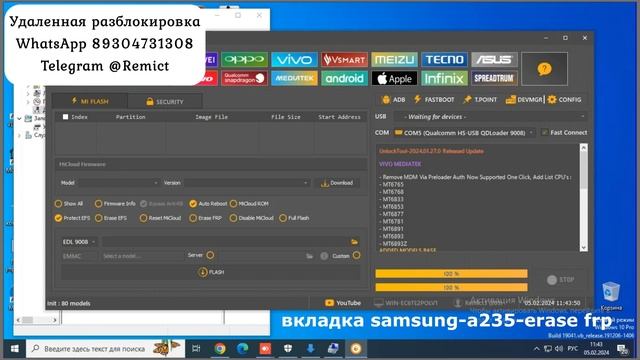Click the Download firmware button
Screen dimensions: 640x360
(337, 183)
